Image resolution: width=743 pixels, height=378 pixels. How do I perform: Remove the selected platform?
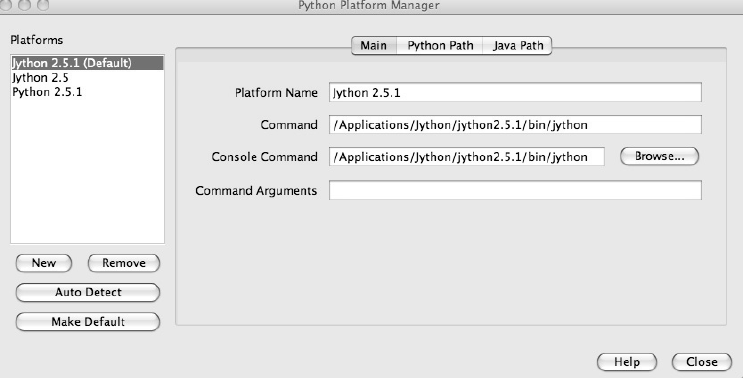(124, 263)
